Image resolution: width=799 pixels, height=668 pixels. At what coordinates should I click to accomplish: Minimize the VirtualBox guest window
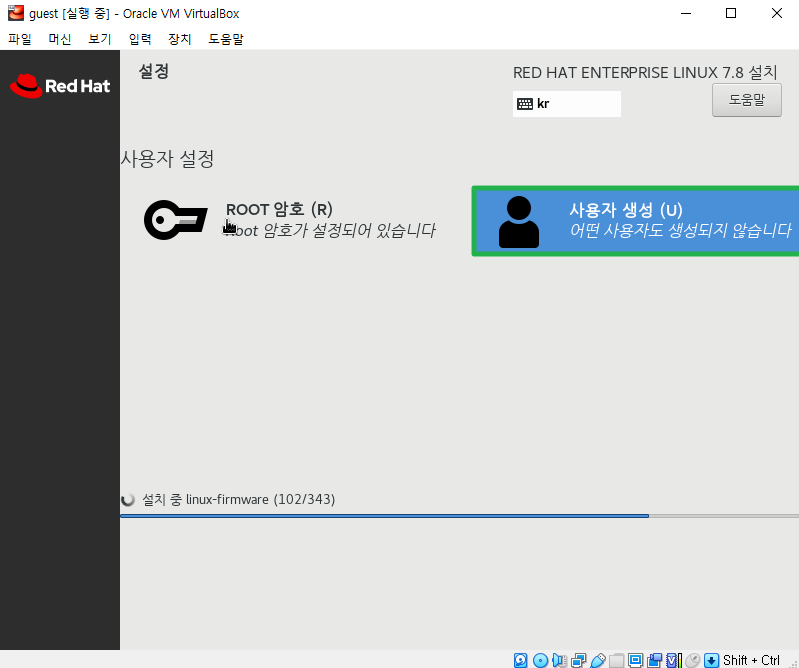coord(686,13)
